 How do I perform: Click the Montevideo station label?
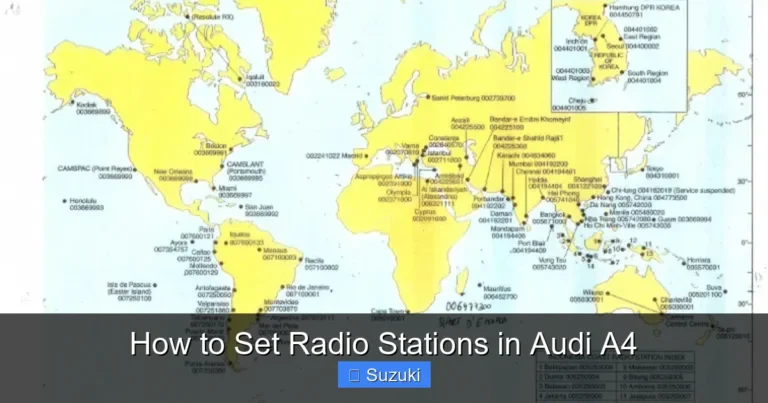tap(281, 306)
